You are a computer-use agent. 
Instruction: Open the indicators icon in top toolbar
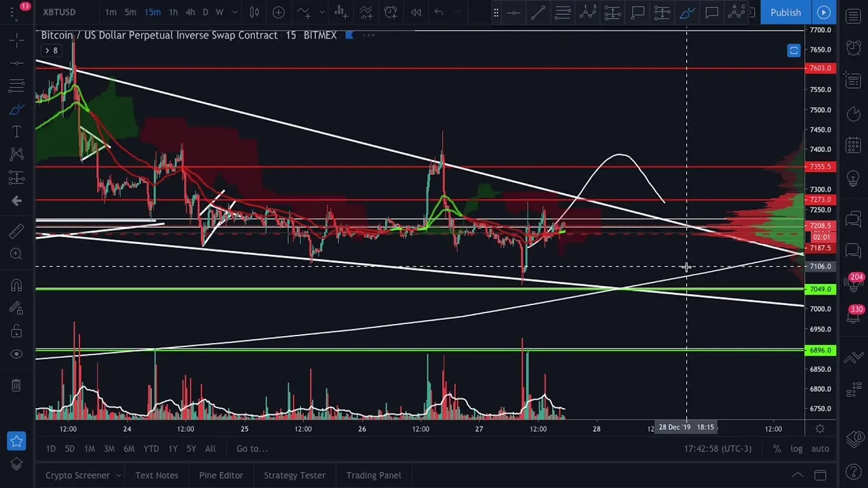coord(303,12)
